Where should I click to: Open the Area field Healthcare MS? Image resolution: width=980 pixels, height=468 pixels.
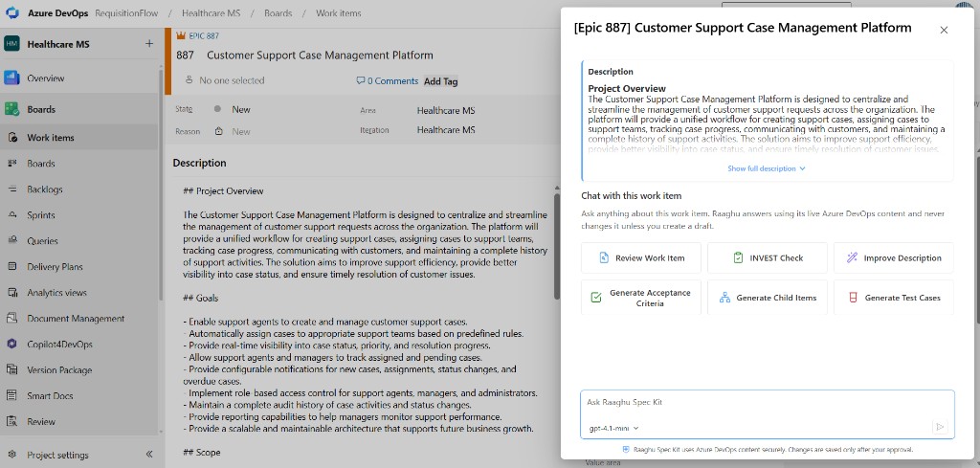[x=446, y=111]
